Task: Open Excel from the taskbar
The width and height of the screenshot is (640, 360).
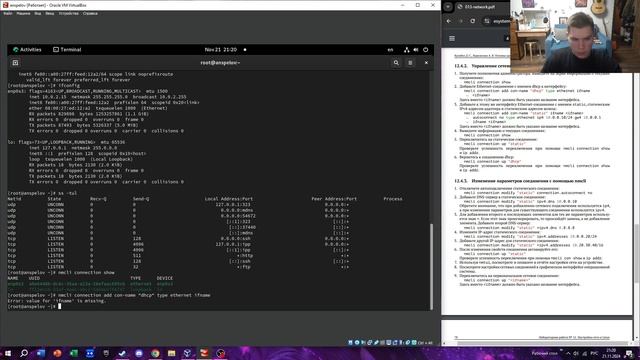Action: tap(73, 353)
